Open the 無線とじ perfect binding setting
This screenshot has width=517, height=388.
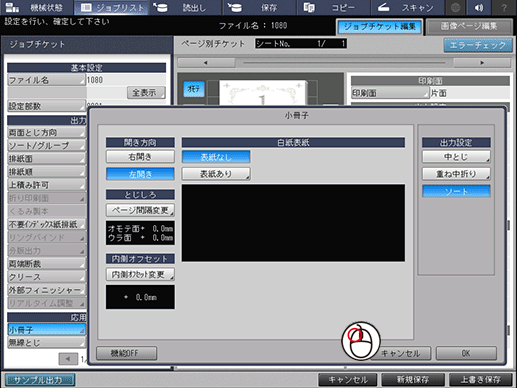[46, 342]
